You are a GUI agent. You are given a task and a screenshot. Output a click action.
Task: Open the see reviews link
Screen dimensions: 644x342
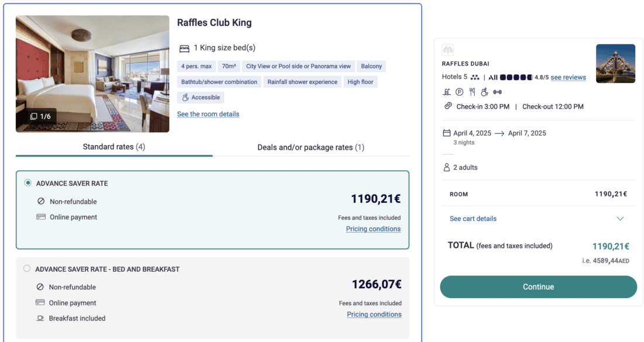(568, 77)
